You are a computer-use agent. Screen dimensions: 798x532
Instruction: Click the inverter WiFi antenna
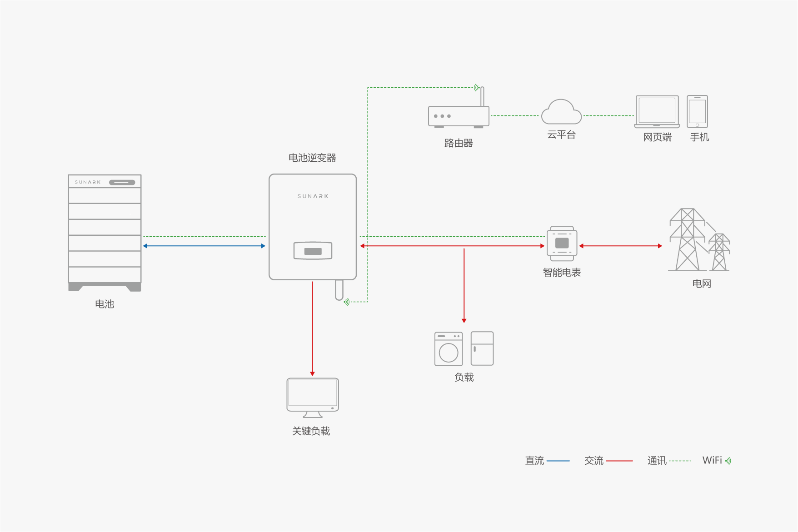coord(339,290)
